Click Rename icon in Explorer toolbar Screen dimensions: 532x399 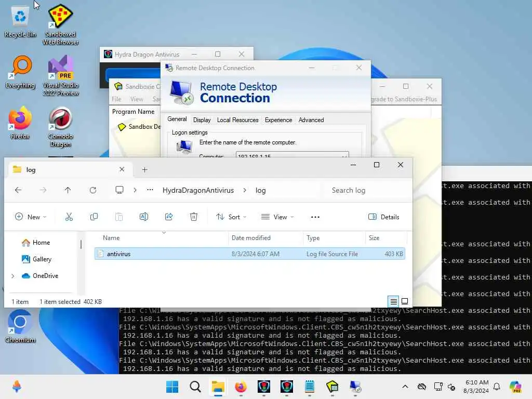coord(144,217)
